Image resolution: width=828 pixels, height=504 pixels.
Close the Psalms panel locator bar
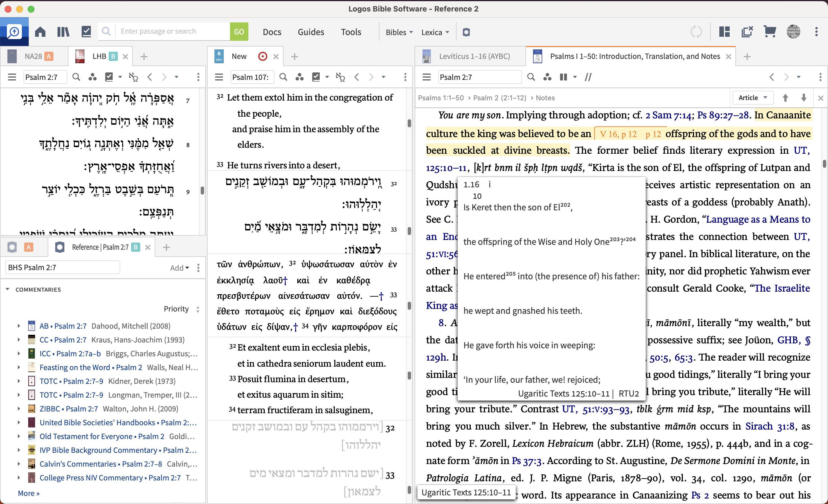coord(821,98)
